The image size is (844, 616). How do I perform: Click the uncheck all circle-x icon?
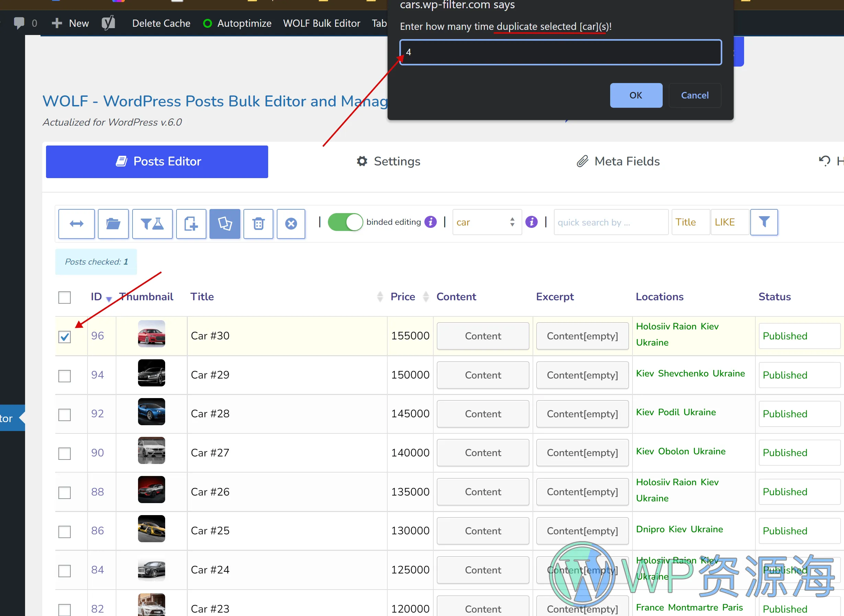[x=291, y=224]
